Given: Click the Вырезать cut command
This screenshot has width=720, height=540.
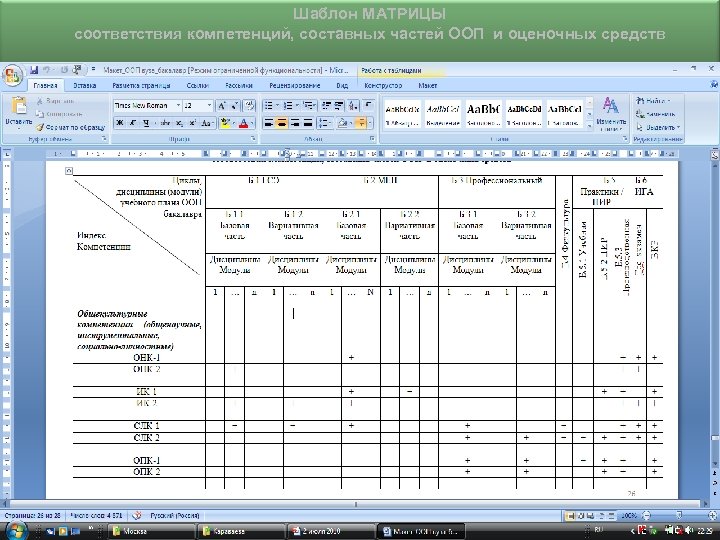Looking at the screenshot, I should pyautogui.click(x=56, y=101).
